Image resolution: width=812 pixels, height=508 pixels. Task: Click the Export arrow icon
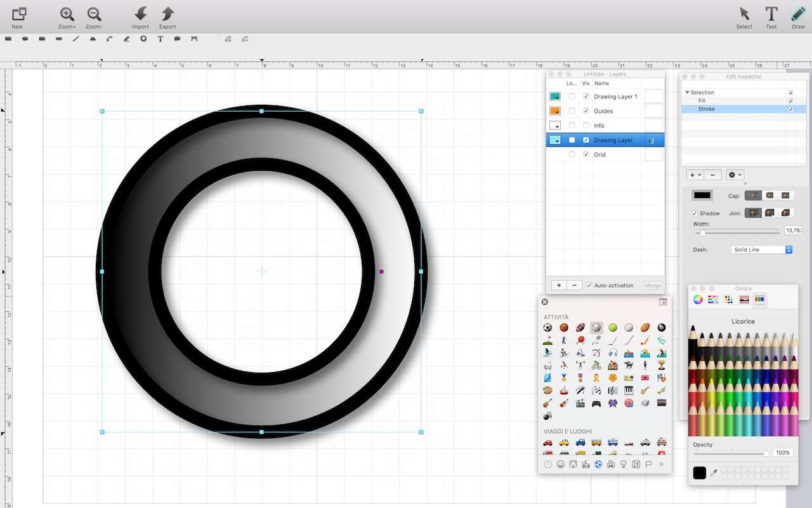[x=167, y=14]
